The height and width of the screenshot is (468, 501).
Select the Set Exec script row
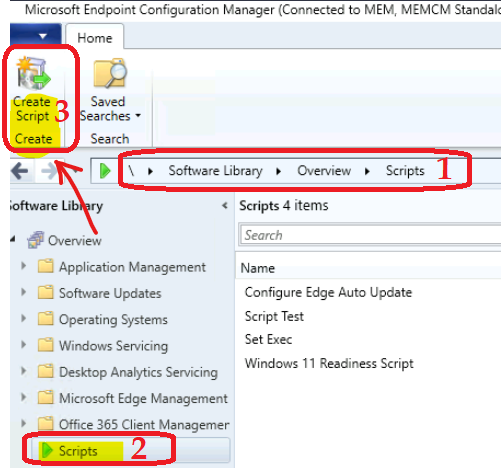(x=268, y=339)
